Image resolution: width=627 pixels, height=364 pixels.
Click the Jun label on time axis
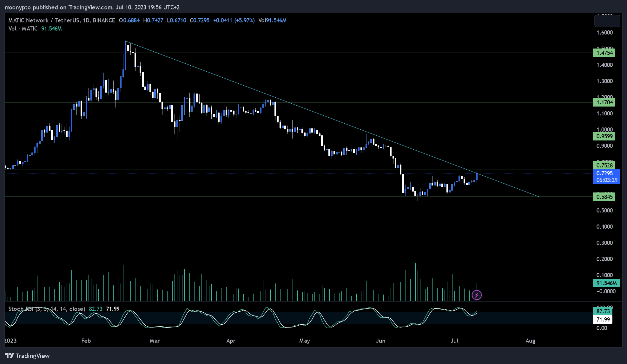(381, 341)
